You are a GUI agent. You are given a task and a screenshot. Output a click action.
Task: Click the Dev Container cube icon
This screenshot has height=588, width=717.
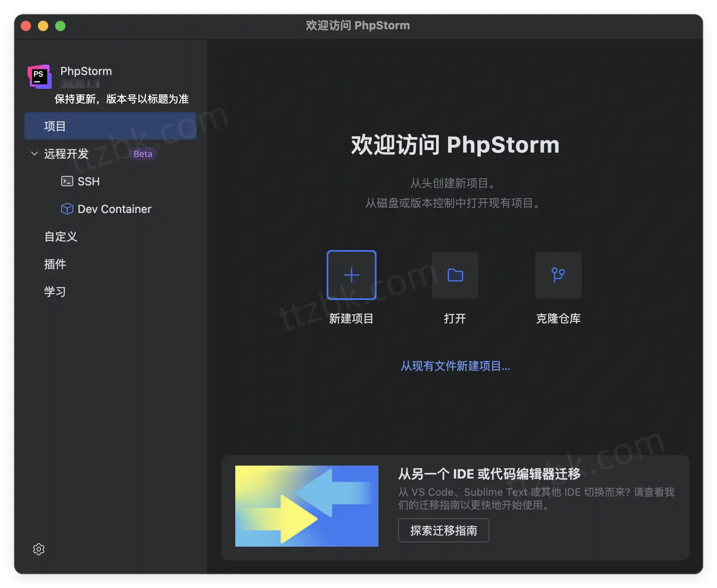tap(67, 209)
